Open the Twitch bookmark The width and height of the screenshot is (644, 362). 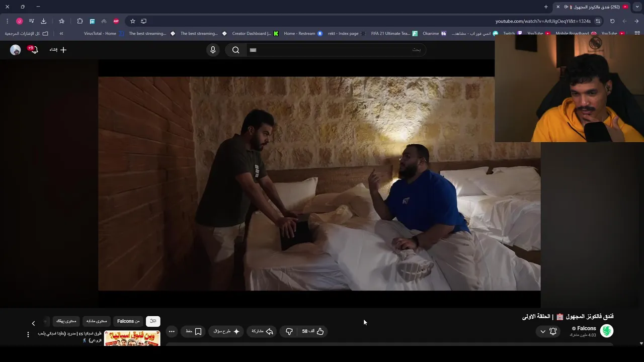coord(513,34)
